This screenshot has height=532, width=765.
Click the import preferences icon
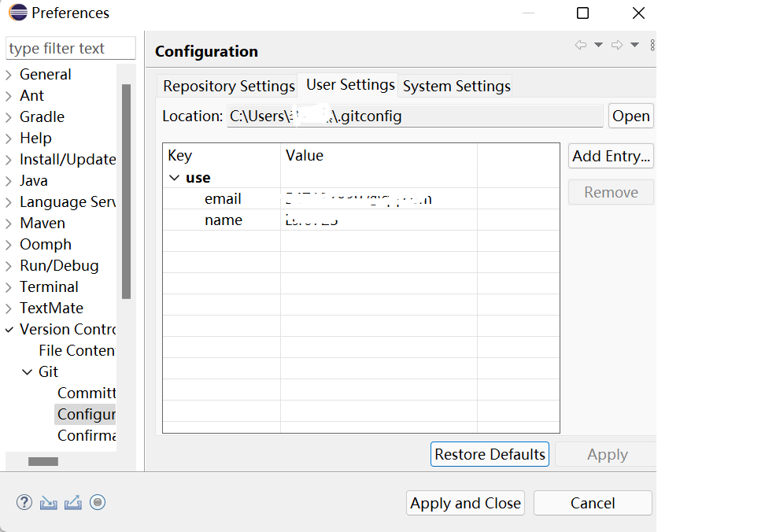pyautogui.click(x=48, y=503)
